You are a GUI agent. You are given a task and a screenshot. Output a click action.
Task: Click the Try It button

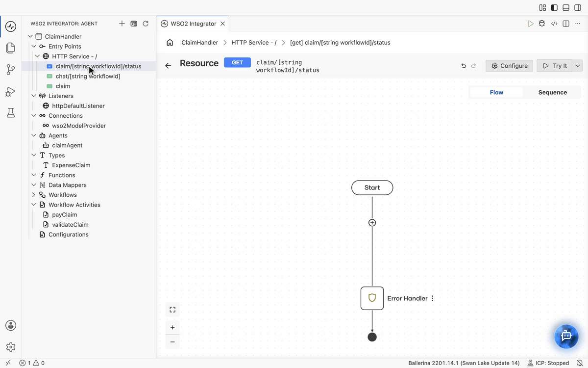[555, 66]
